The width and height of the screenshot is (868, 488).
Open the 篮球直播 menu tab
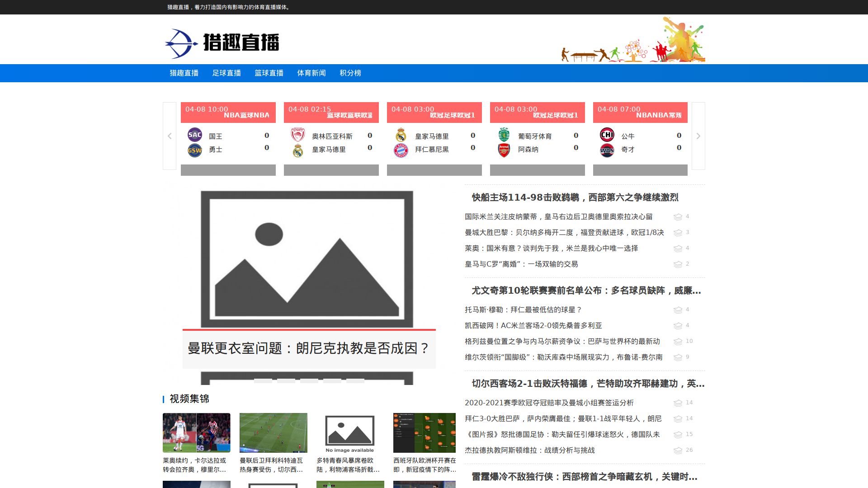(x=269, y=73)
